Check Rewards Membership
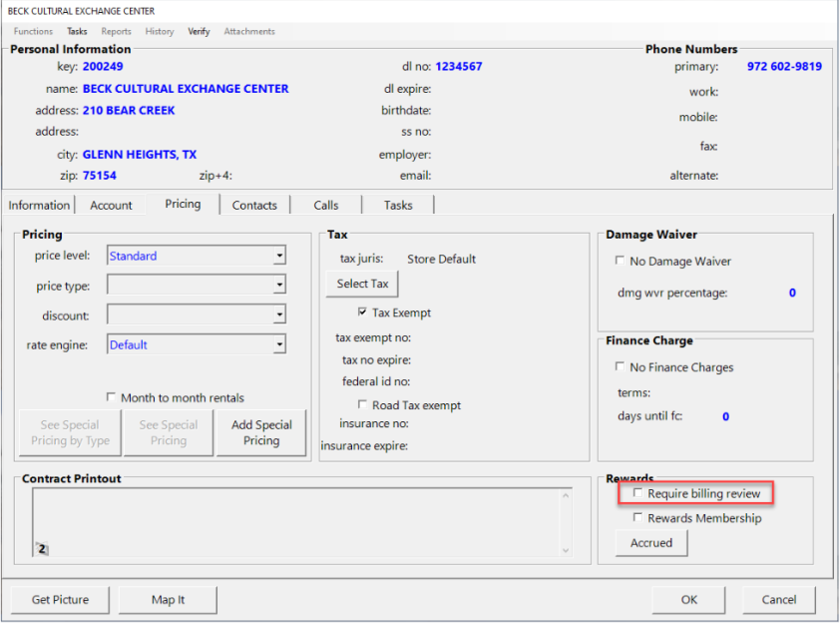 637,517
